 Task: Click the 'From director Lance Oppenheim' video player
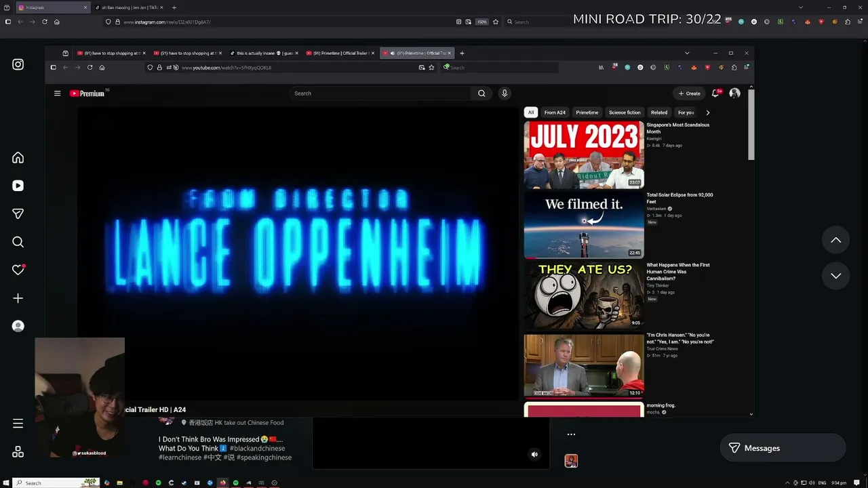pos(298,254)
